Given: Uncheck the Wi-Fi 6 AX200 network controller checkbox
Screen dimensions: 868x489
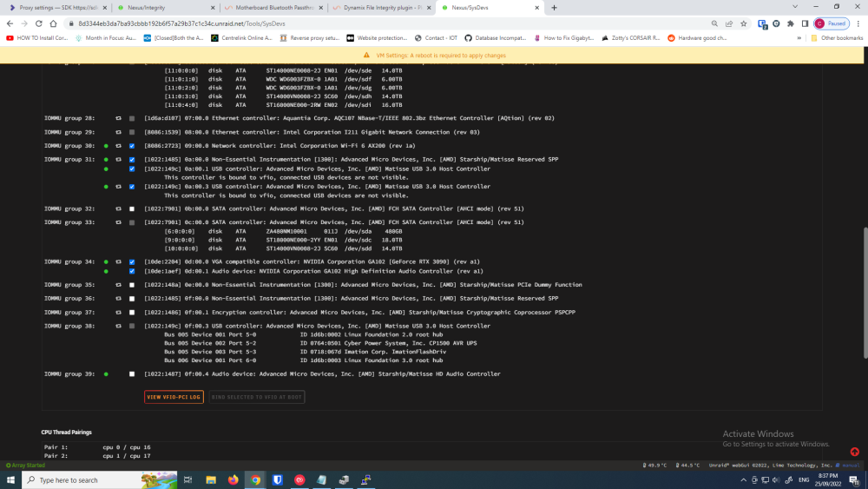Looking at the screenshot, I should [x=132, y=146].
